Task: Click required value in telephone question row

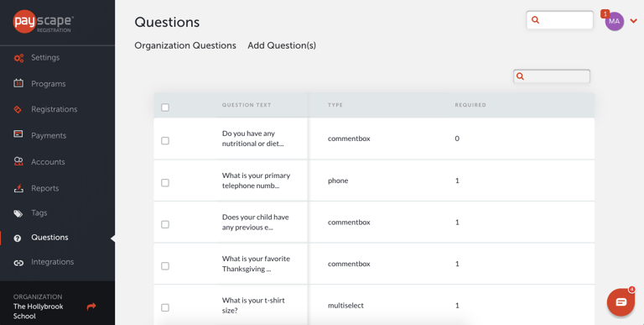Action: [x=457, y=181]
